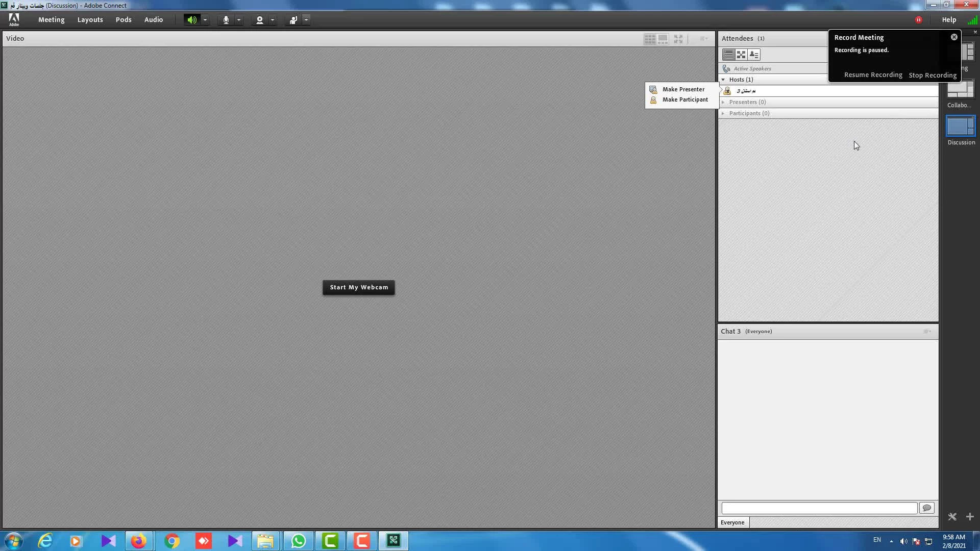This screenshot has width=980, height=551.
Task: Click the send chat message icon
Action: (x=926, y=508)
